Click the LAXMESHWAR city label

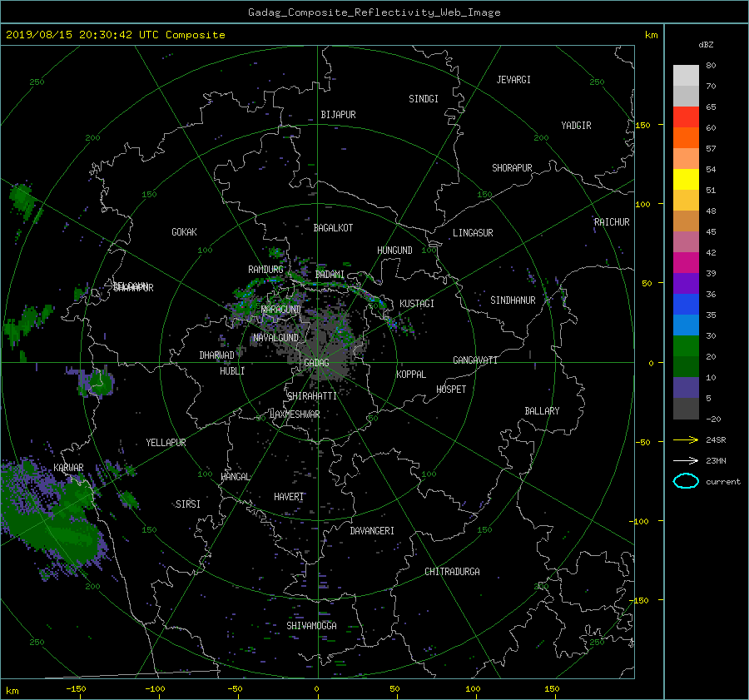[x=295, y=415]
